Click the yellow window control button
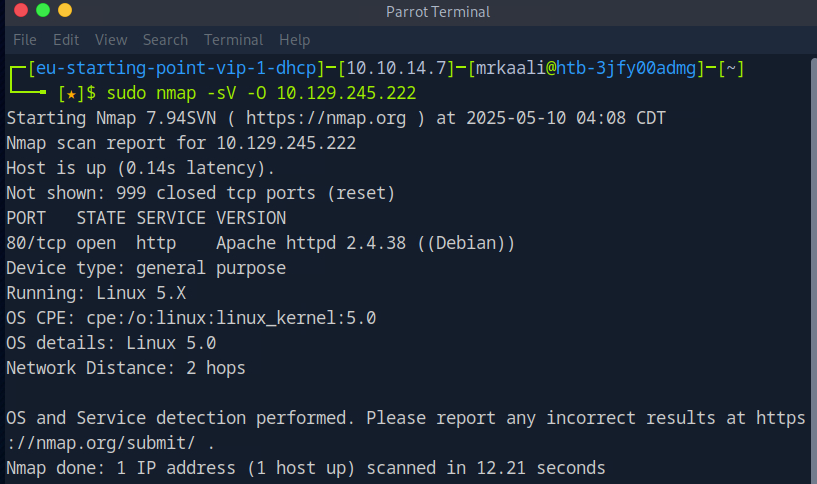Screen dimensions: 817x484 pyautogui.click(x=65, y=11)
